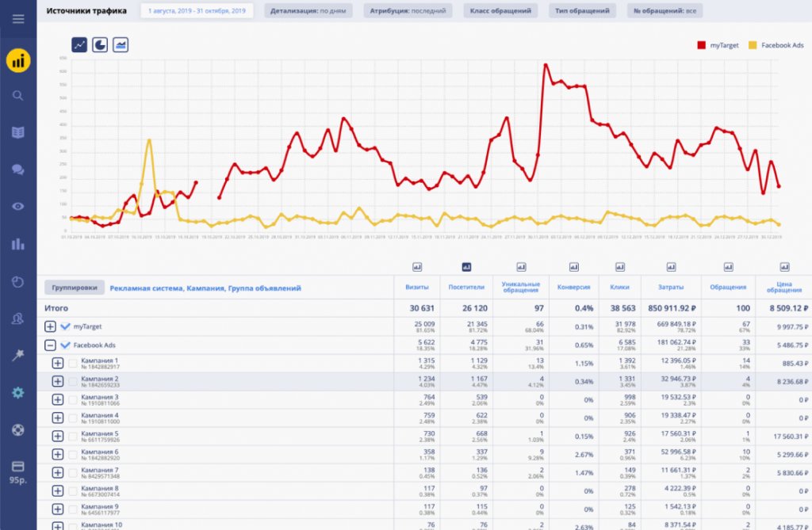
Task: Tick the checkbox for Кампания 1
Action: point(73,363)
